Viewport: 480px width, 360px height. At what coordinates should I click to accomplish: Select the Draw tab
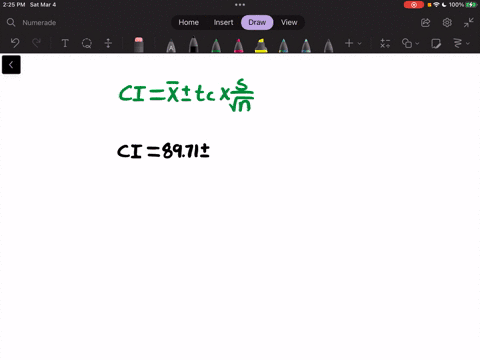point(257,22)
